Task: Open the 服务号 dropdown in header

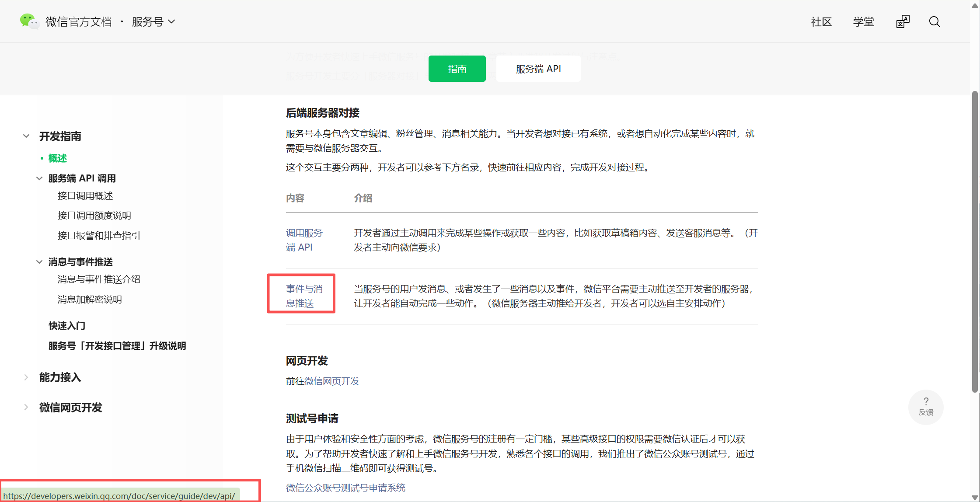Action: pos(153,21)
